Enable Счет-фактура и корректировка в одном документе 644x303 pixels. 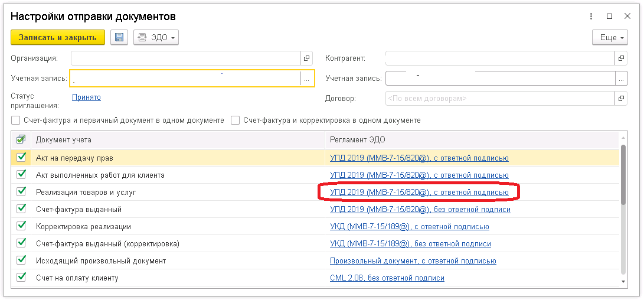(235, 120)
